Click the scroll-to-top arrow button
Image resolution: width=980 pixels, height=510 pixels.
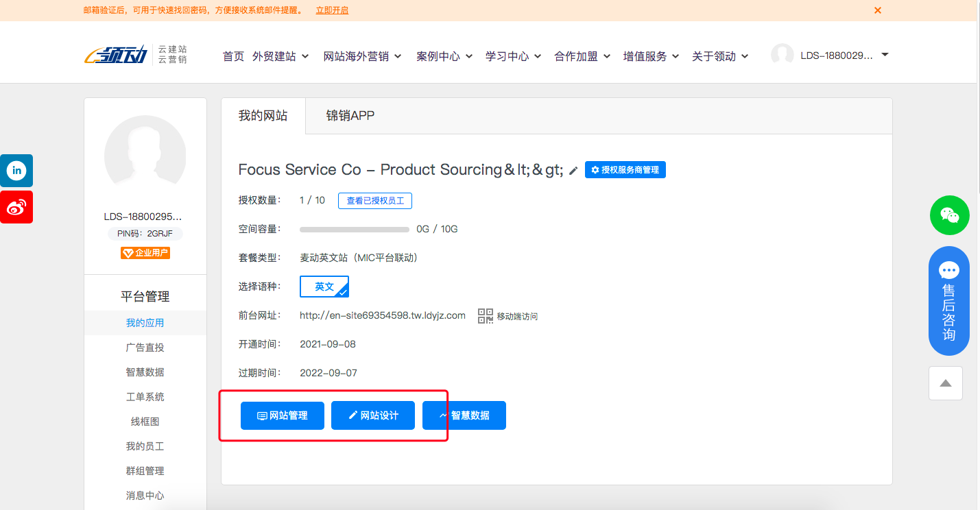coord(946,383)
